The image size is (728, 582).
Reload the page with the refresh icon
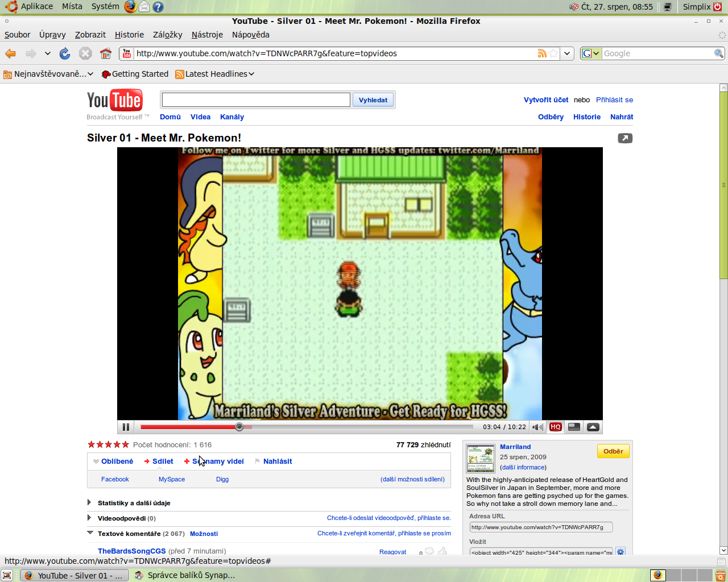pos(65,53)
